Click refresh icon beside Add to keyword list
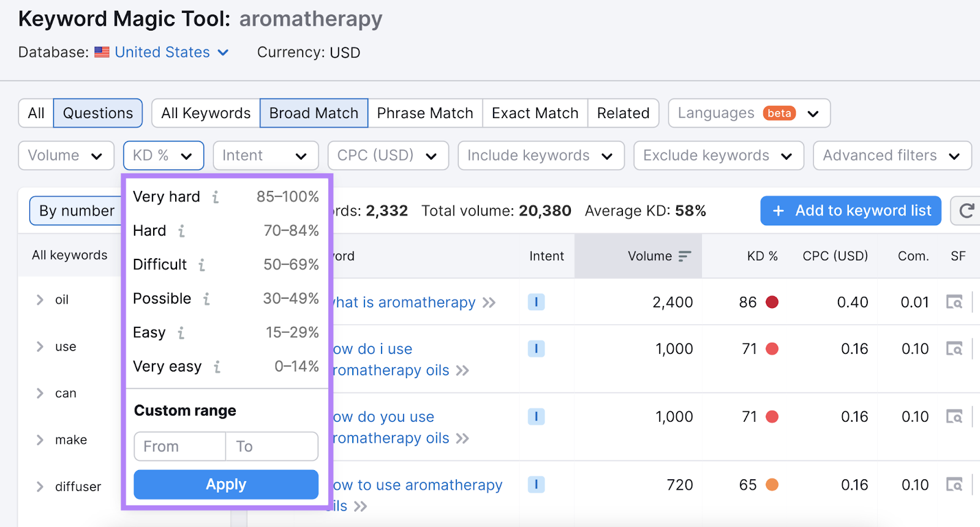This screenshot has width=980, height=527. (967, 211)
